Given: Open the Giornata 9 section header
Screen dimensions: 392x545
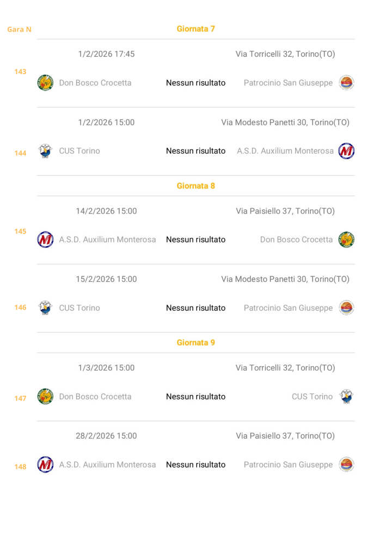Looking at the screenshot, I should pos(196,343).
